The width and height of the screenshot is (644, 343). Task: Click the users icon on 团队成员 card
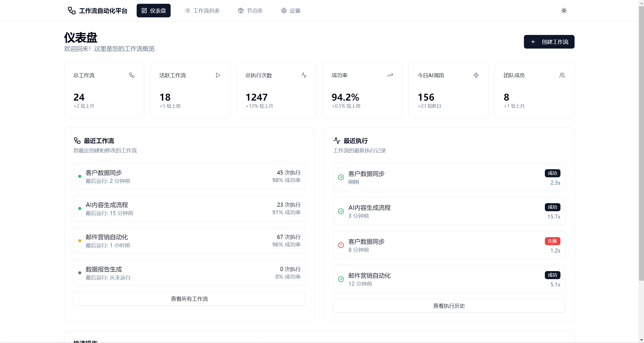click(562, 75)
